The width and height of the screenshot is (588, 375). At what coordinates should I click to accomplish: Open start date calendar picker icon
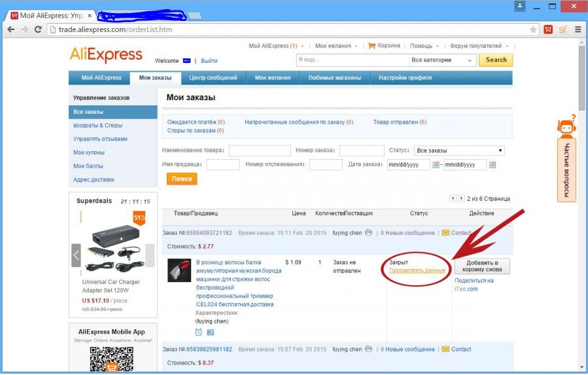436,165
